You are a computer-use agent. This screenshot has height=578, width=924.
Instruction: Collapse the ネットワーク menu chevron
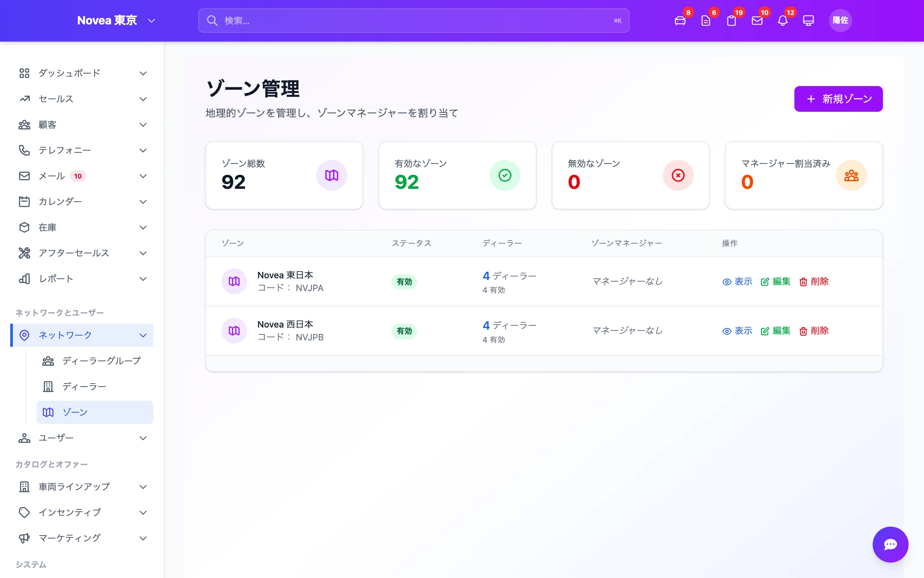coord(143,335)
